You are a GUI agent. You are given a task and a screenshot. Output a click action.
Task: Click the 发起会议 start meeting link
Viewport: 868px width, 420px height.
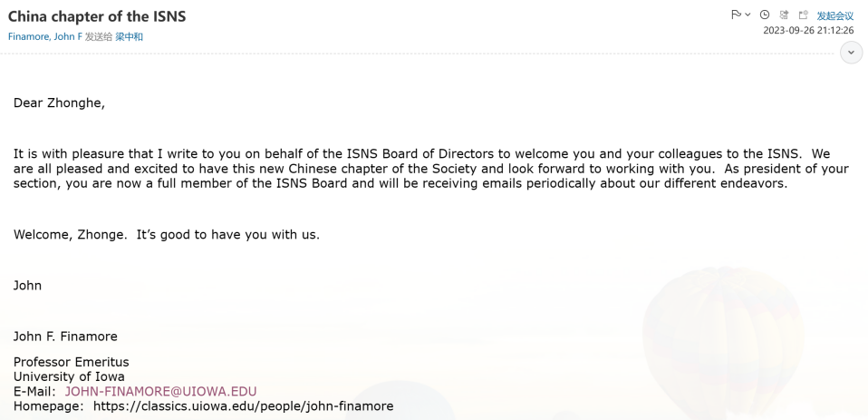(835, 16)
